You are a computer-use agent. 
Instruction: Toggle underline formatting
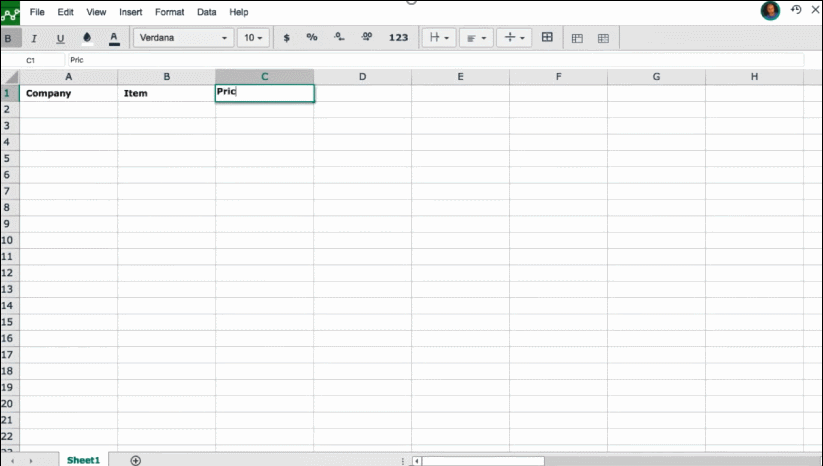click(x=60, y=38)
